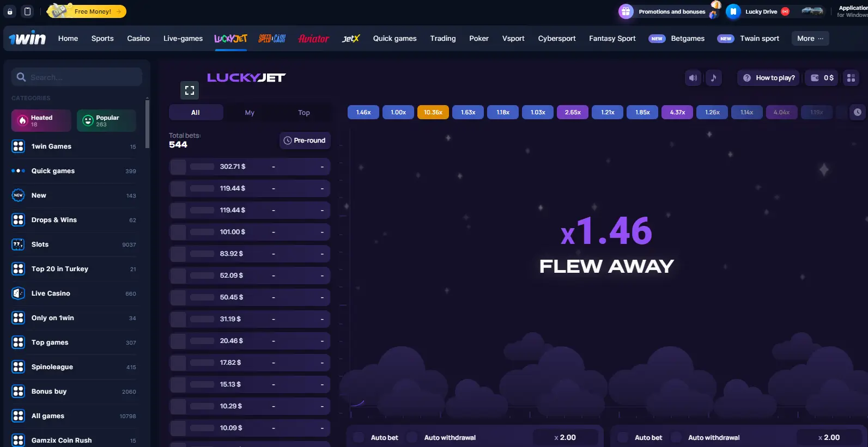Click the search magnifier icon

tap(21, 77)
